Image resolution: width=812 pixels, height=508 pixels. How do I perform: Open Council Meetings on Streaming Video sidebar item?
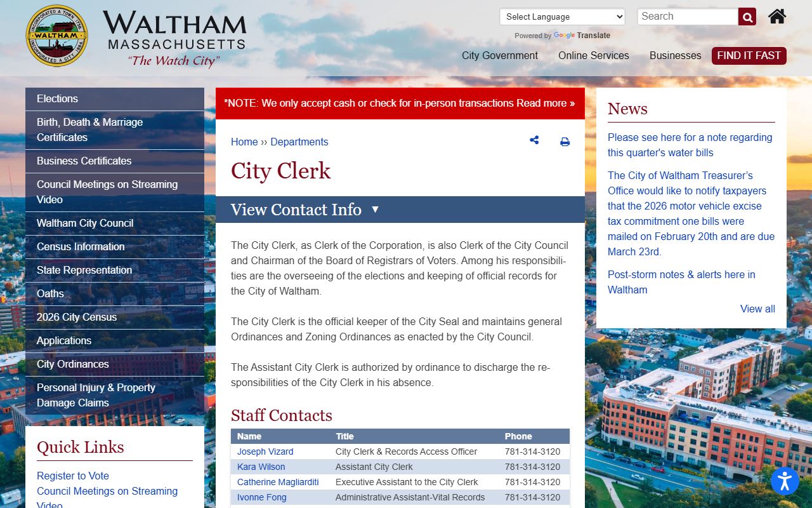pyautogui.click(x=115, y=192)
